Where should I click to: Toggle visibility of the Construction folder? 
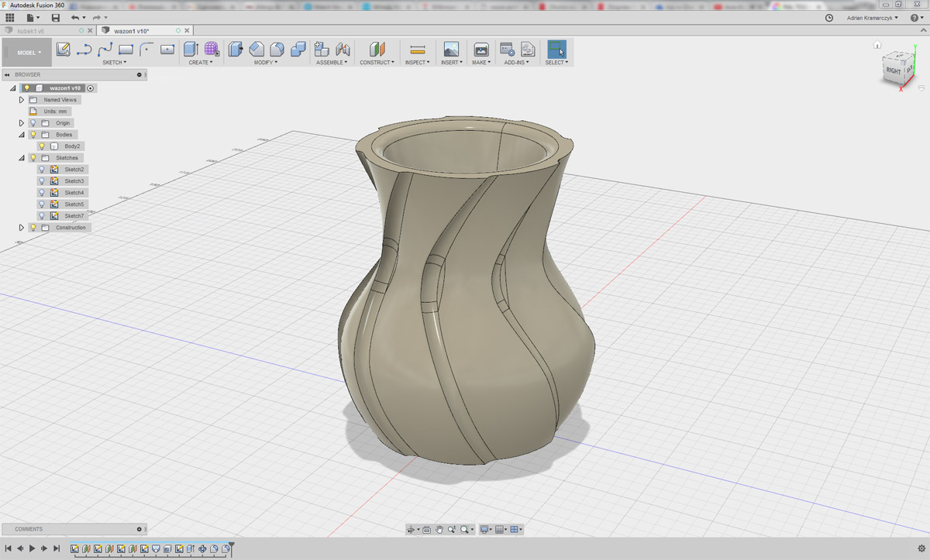tap(33, 228)
